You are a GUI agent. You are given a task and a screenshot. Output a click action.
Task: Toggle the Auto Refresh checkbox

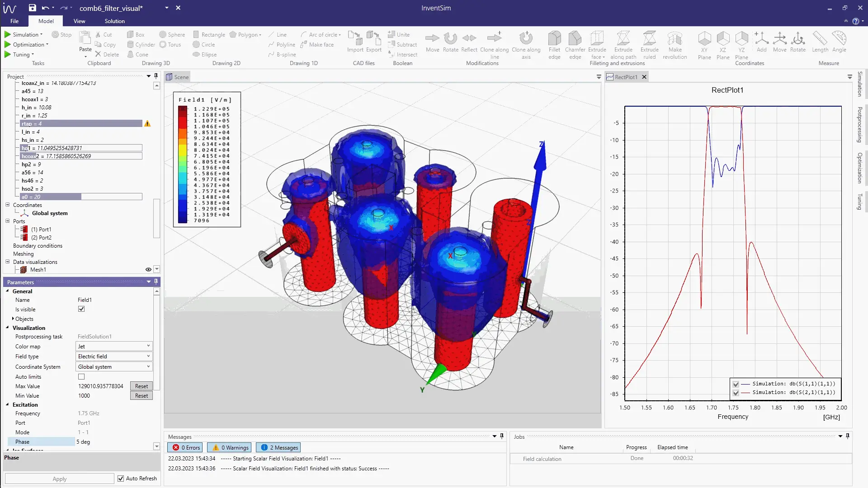[x=121, y=479]
